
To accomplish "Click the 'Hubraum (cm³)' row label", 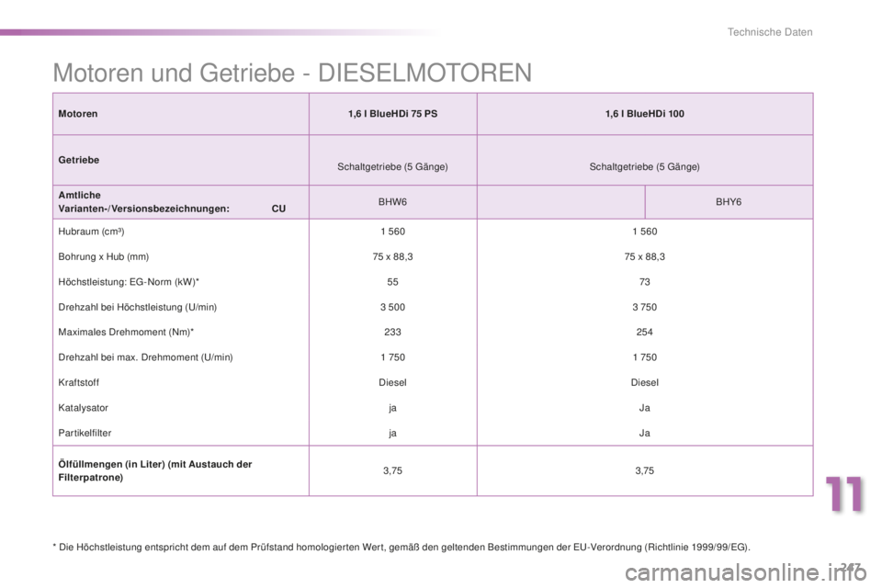I will (91, 232).
